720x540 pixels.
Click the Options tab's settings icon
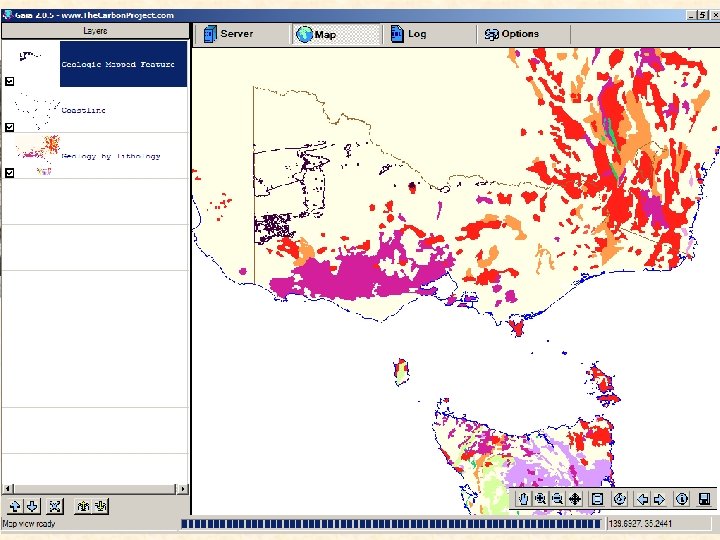pos(492,34)
